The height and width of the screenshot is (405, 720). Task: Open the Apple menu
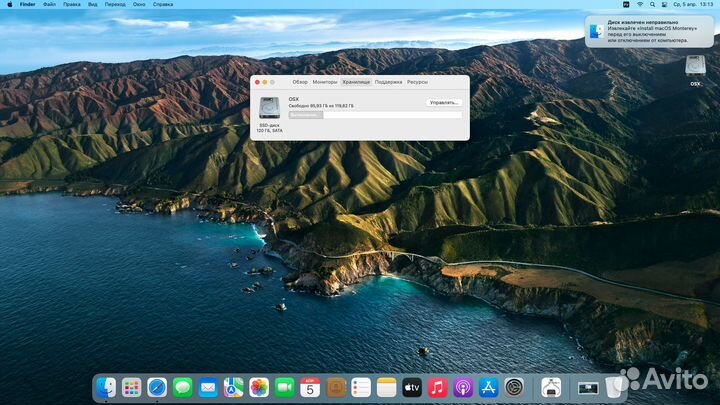click(10, 4)
